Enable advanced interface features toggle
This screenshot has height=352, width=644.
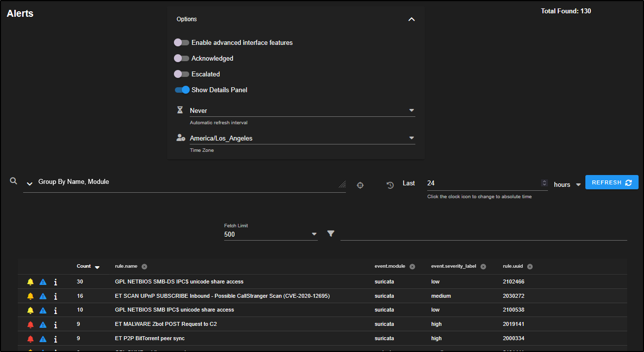[182, 43]
